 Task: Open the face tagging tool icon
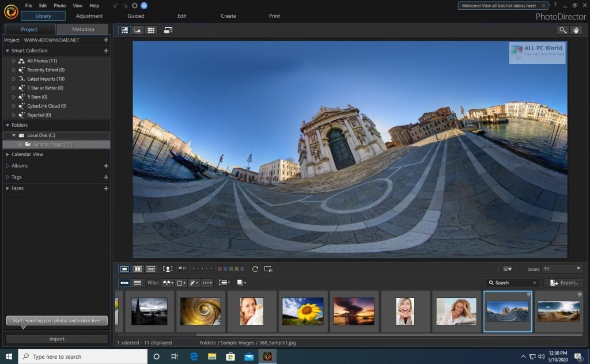pos(168,268)
